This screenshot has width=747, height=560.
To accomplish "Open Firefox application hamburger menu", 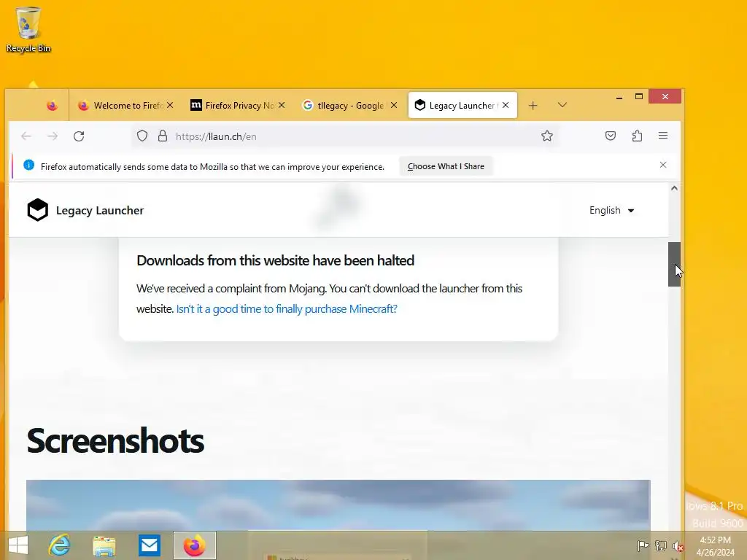I will [x=662, y=136].
